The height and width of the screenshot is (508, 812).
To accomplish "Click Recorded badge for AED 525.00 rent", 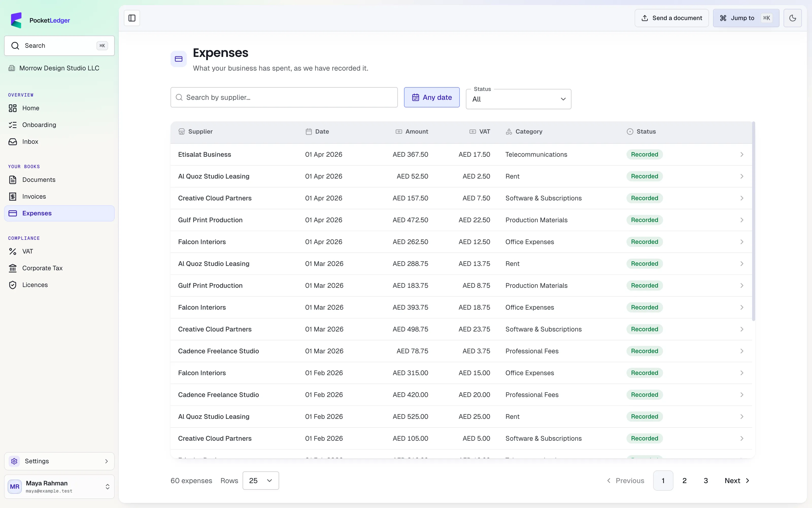I will [644, 417].
